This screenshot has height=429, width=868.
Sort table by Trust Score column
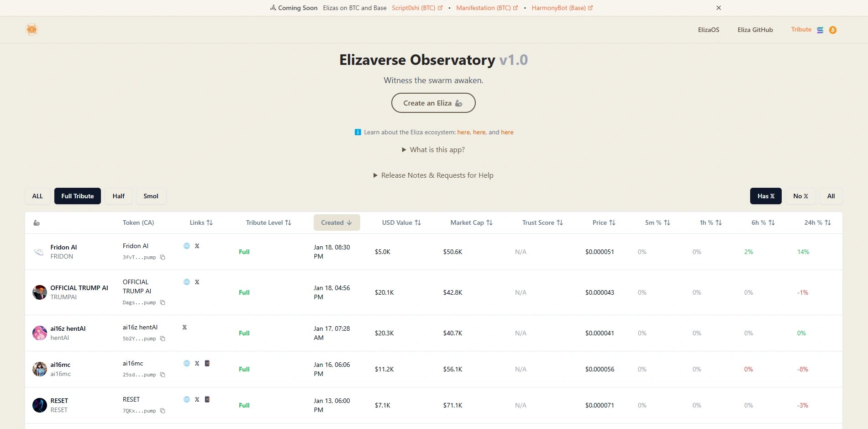coord(542,223)
